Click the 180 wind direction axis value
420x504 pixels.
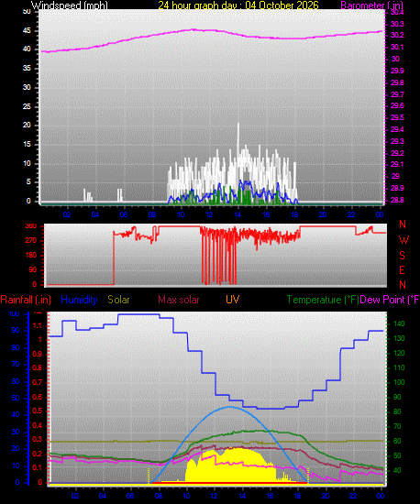coord(31,256)
